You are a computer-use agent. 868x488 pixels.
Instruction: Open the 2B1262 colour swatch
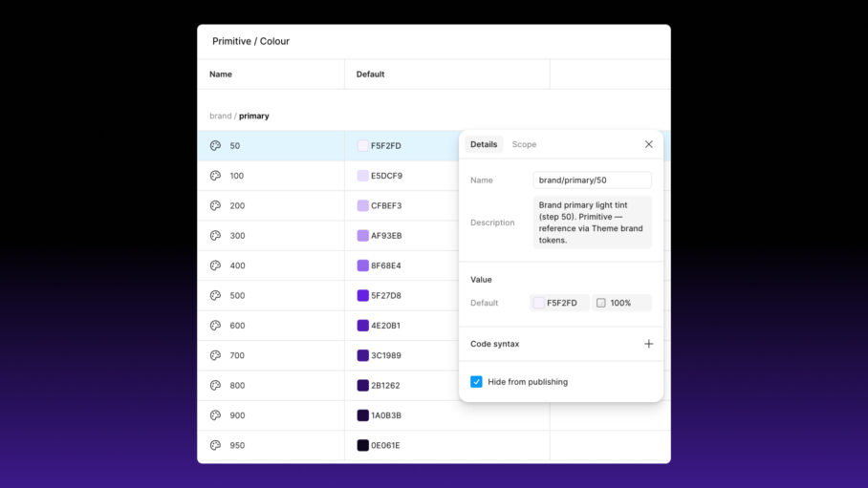362,385
